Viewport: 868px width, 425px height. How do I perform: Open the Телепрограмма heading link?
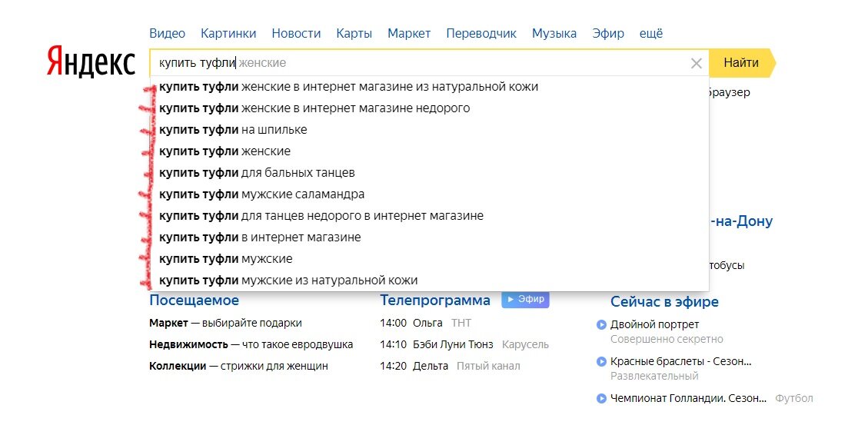pos(435,300)
